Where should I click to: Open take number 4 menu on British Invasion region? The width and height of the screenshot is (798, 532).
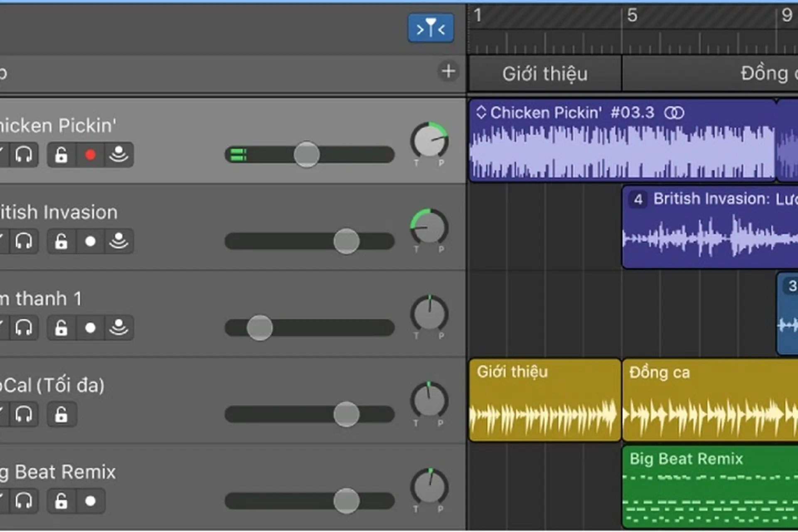(638, 199)
